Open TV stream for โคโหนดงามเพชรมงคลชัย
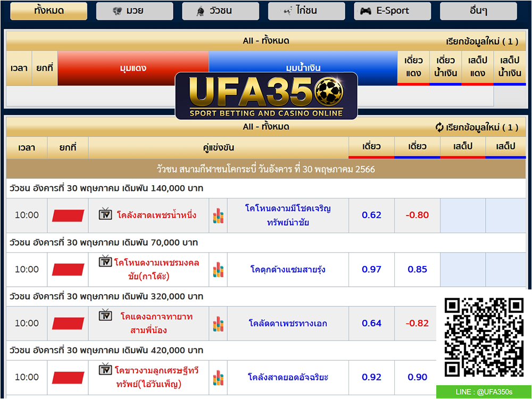This screenshot has height=399, width=532. pos(105,261)
